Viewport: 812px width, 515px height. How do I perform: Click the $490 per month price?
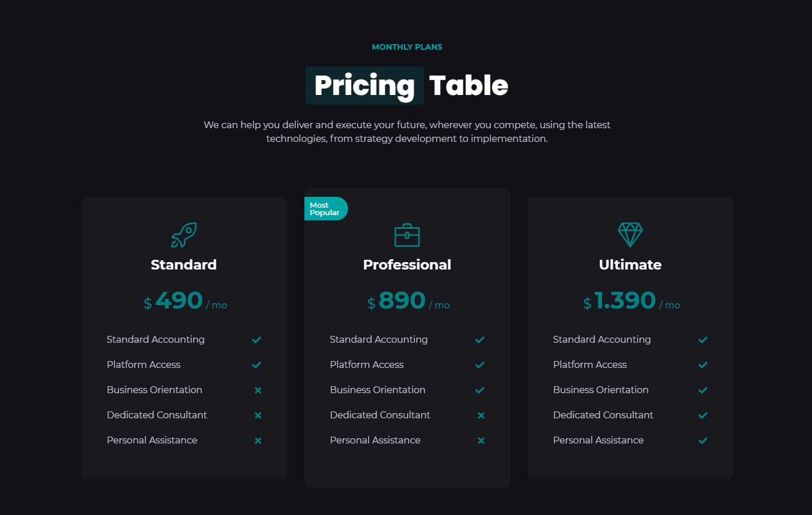184,301
